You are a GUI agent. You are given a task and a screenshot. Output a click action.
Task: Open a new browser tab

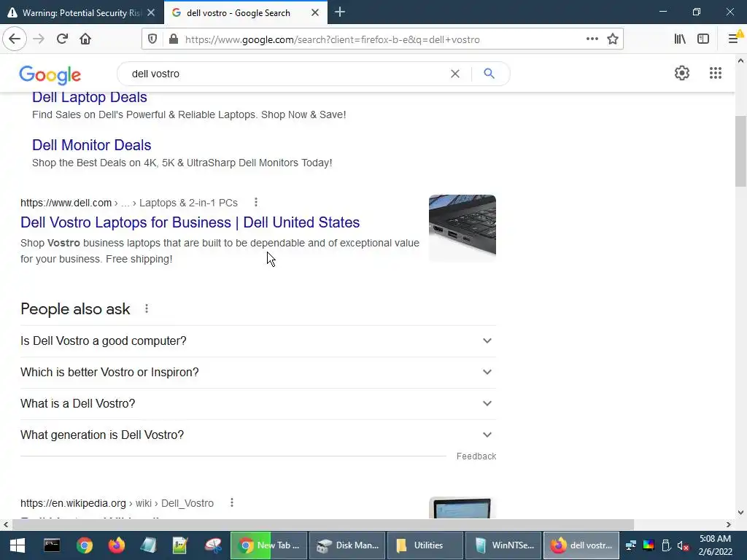pos(340,12)
